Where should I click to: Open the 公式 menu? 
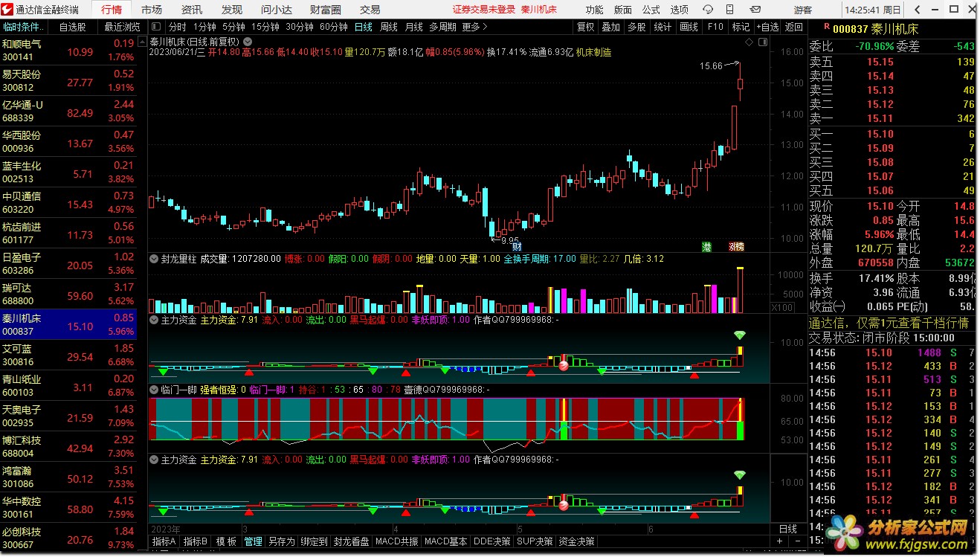651,10
